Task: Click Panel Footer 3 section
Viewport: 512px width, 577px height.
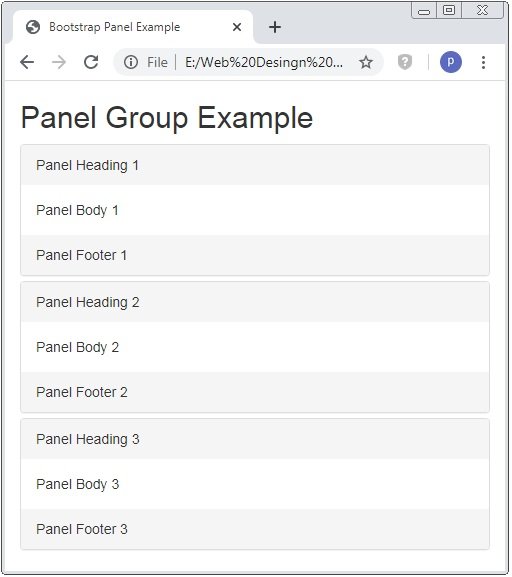Action: (255, 529)
